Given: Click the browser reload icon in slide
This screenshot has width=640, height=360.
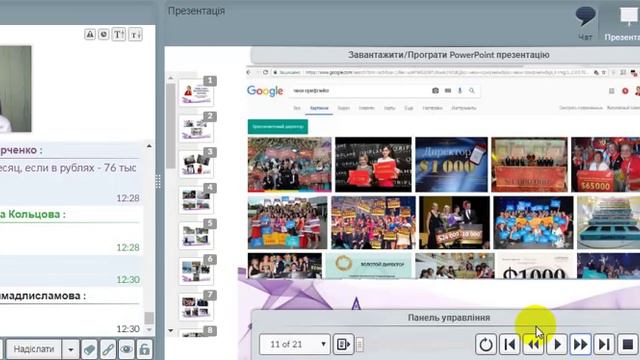Looking at the screenshot, I should pyautogui.click(x=265, y=72).
